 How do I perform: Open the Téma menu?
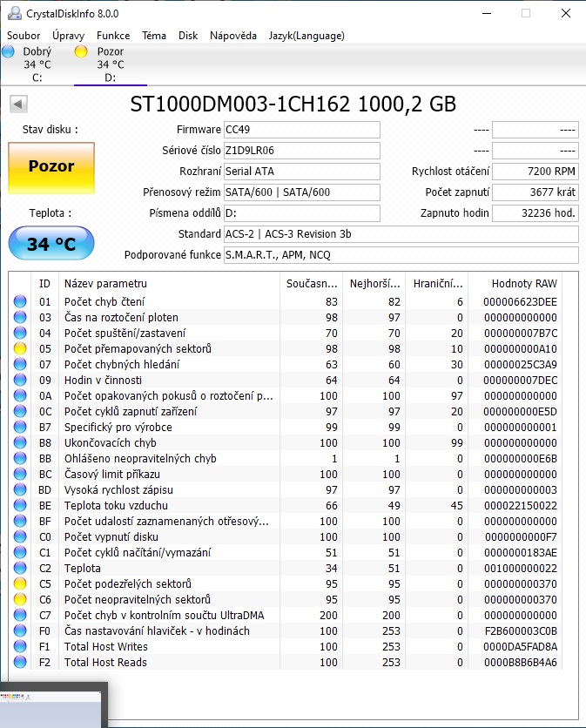[154, 36]
